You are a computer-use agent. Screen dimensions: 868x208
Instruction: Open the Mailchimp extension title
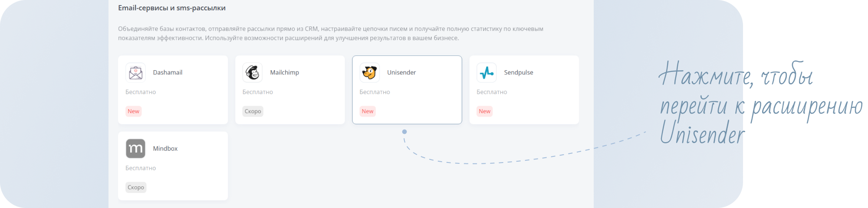tap(284, 72)
